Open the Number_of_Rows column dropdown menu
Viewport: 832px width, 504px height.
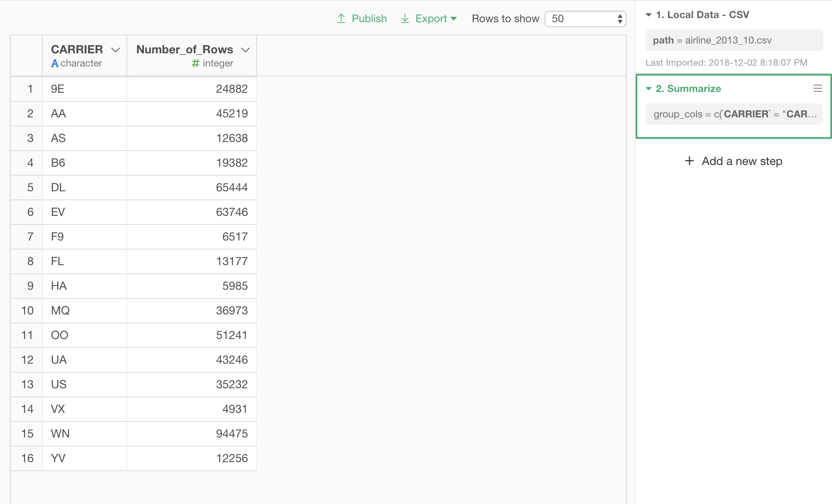coord(245,50)
